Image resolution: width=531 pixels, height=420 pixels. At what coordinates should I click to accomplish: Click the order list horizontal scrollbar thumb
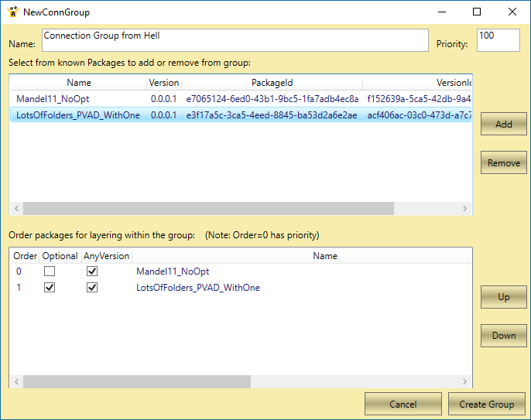coord(137,382)
